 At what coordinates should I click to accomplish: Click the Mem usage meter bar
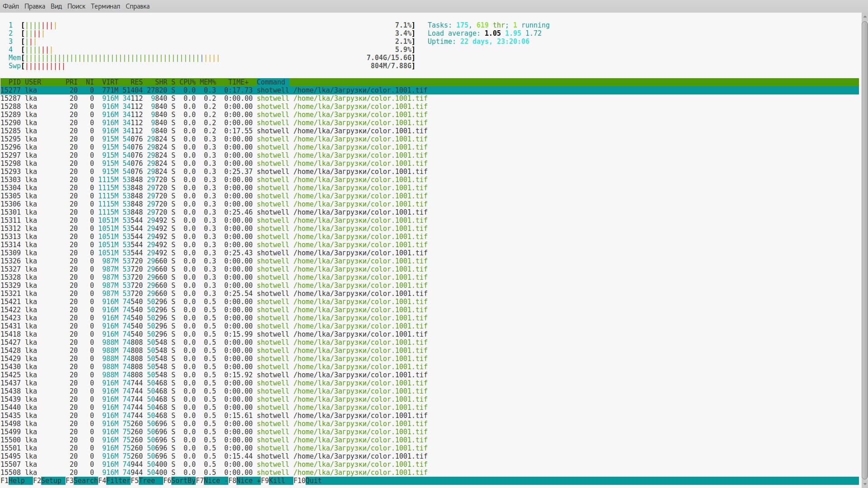coord(212,58)
